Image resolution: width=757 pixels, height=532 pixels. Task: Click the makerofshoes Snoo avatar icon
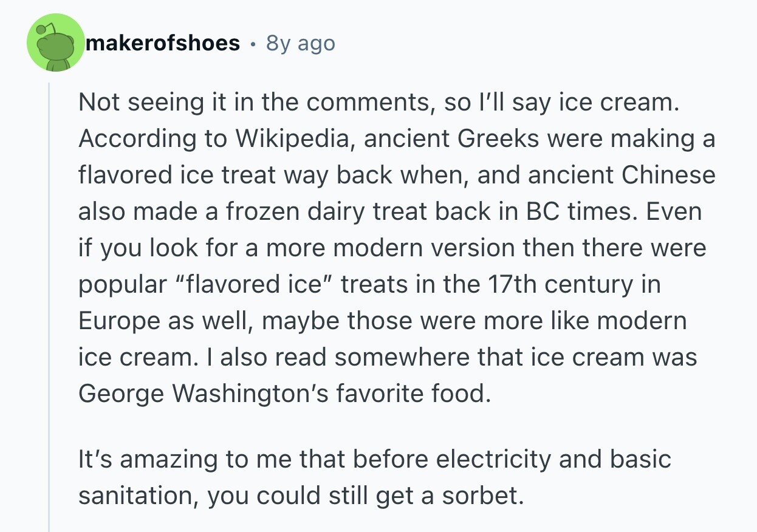click(56, 44)
